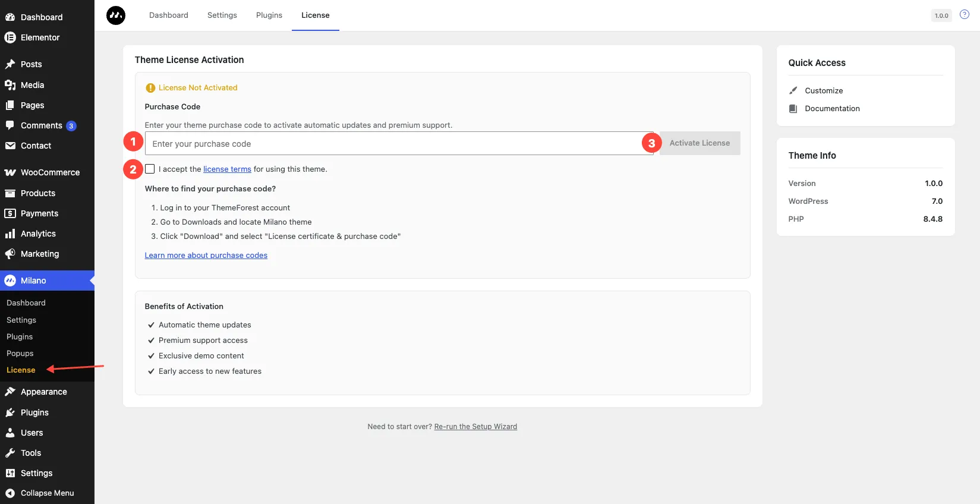Click the Products icon in sidebar

[x=10, y=193]
